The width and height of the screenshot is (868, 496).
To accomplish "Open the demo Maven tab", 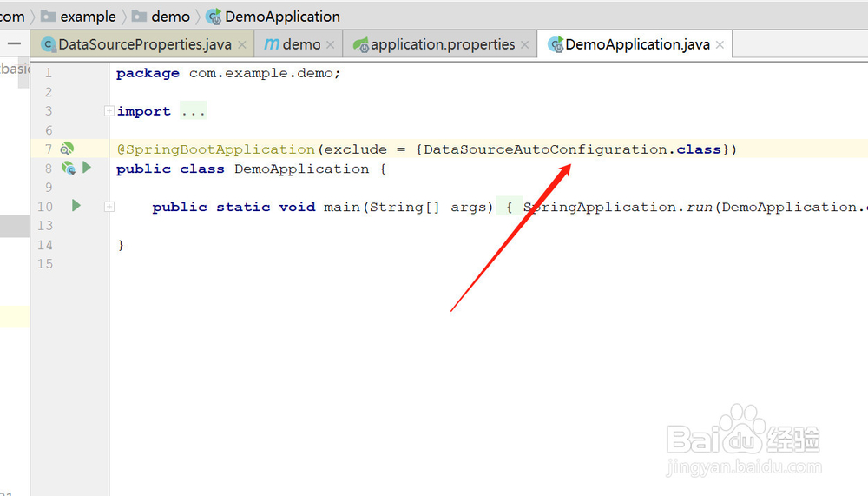I will tap(299, 44).
